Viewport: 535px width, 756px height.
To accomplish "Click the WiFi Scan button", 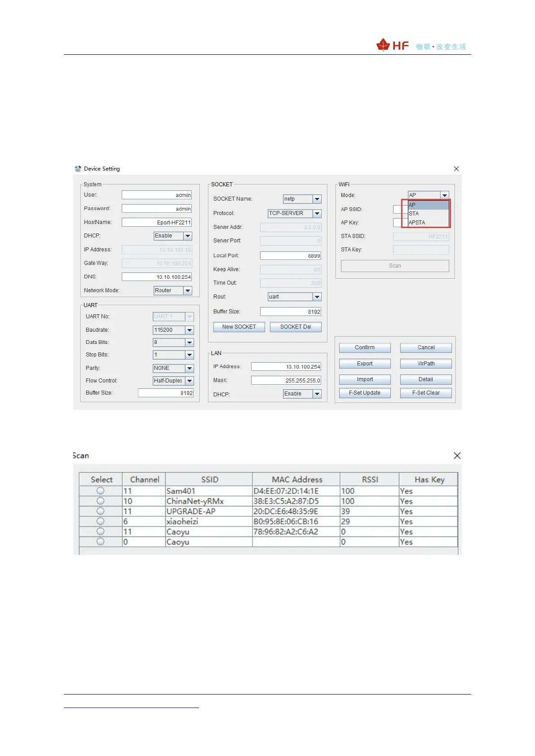I will 395,266.
